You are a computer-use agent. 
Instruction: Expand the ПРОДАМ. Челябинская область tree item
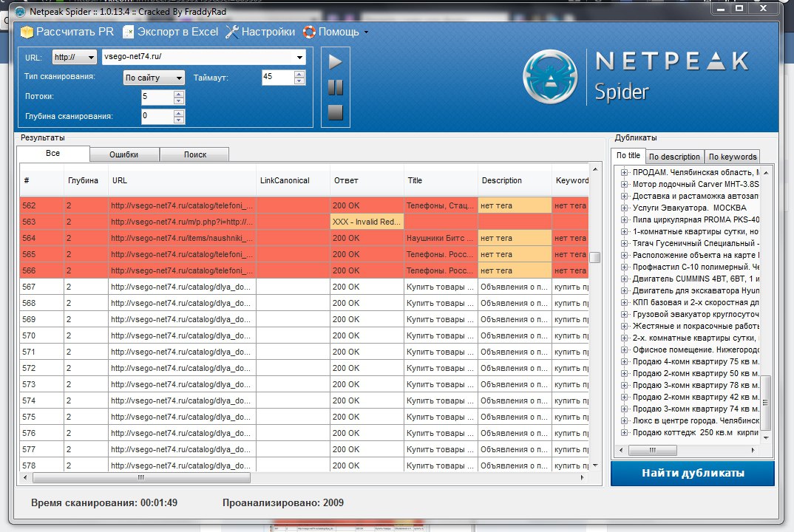pyautogui.click(x=624, y=173)
